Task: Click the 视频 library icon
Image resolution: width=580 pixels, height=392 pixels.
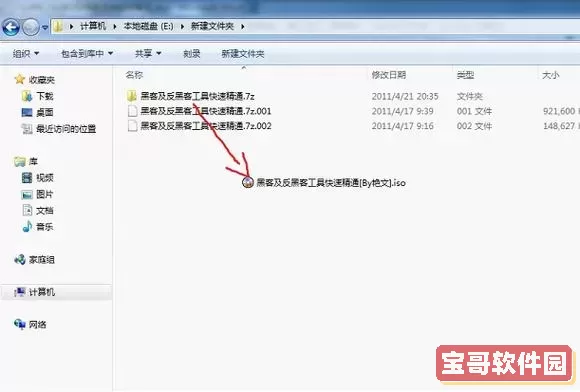Action: click(x=27, y=178)
